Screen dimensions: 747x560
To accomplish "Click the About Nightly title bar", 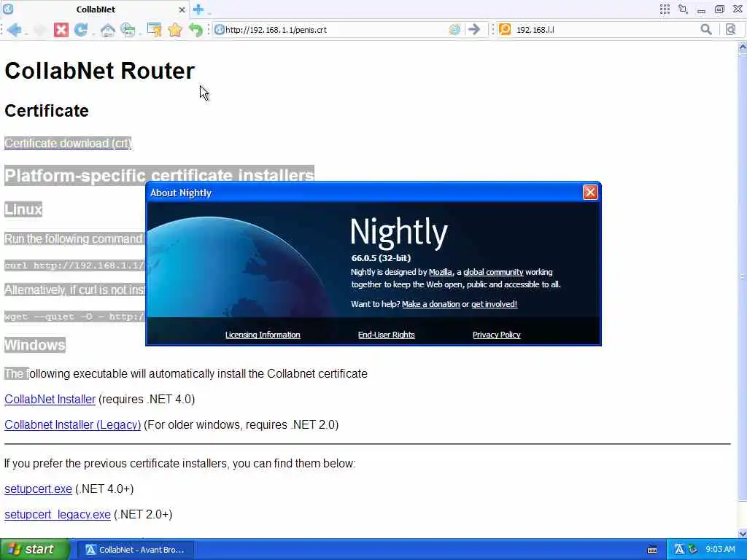I will click(365, 192).
